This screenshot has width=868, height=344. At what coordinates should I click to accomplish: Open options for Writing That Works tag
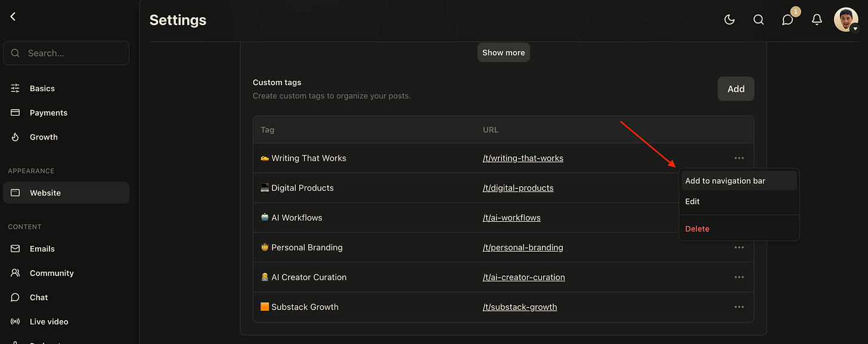(x=739, y=158)
